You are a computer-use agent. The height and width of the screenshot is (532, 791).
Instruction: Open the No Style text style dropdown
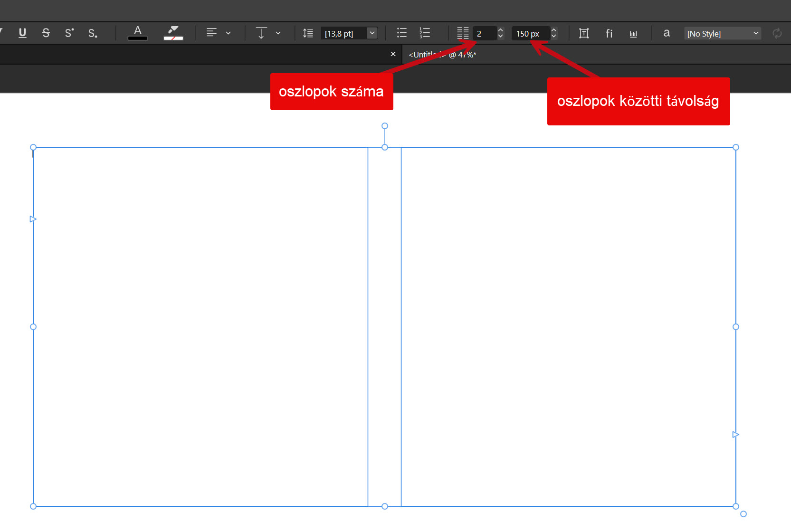[723, 33]
